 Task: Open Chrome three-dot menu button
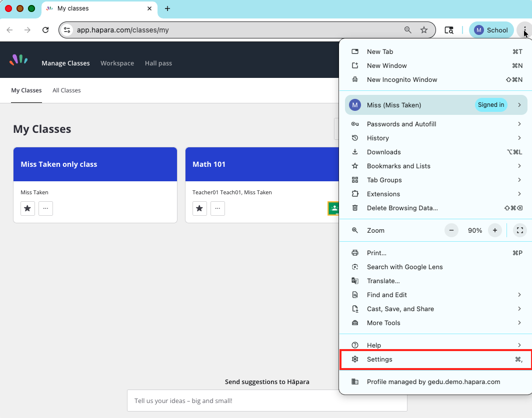[524, 30]
